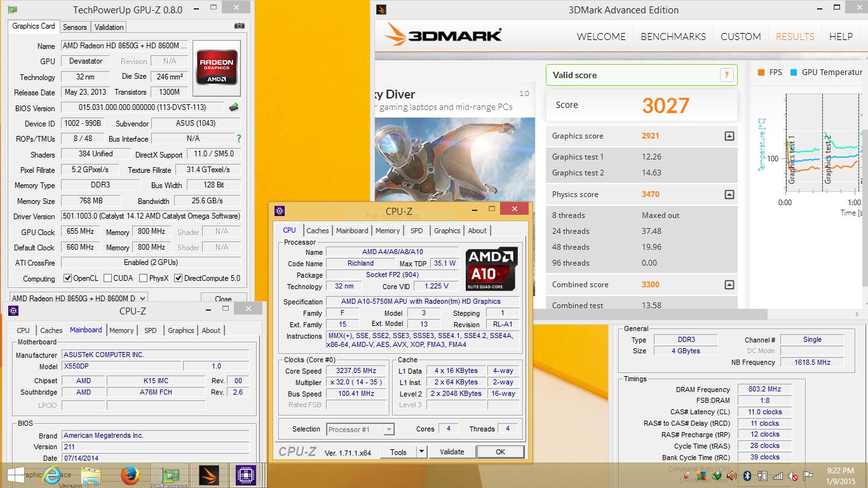Click the GPU Name field in GPU-Z
The width and height of the screenshot is (868, 488).
(125, 46)
